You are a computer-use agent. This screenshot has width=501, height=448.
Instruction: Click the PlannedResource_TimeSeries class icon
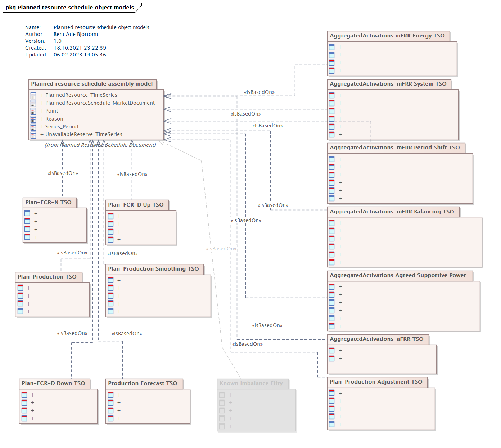[x=33, y=95]
